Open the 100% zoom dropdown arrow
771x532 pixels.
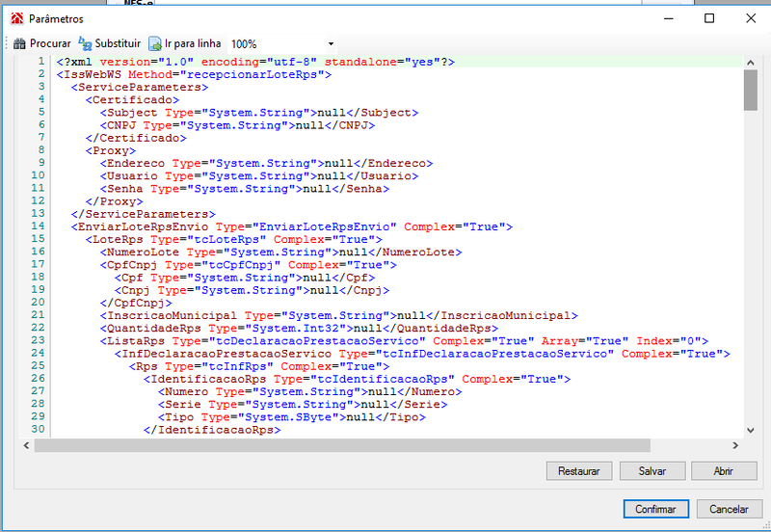(331, 43)
